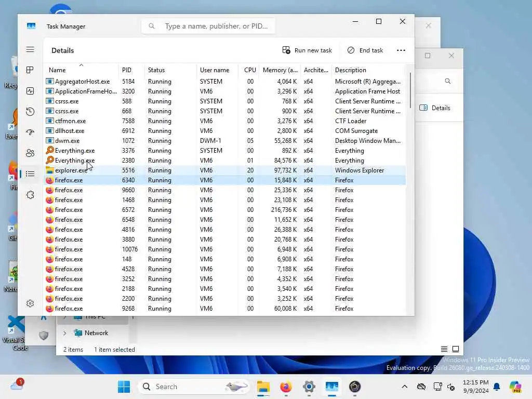Open Task Manager settings gear

pyautogui.click(x=30, y=303)
